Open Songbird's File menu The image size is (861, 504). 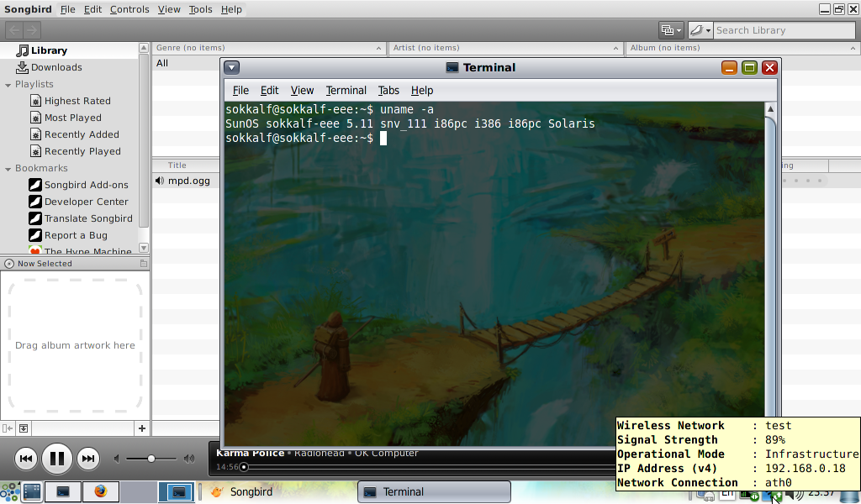point(67,9)
